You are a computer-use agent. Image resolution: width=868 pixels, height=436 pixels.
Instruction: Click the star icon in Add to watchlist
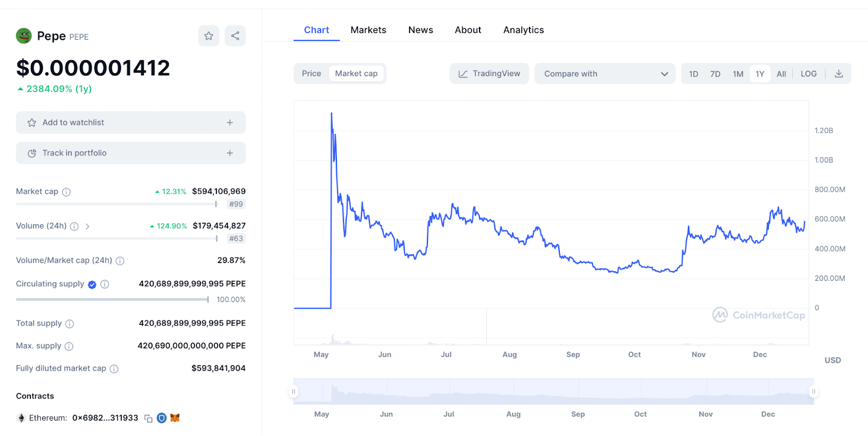(32, 123)
